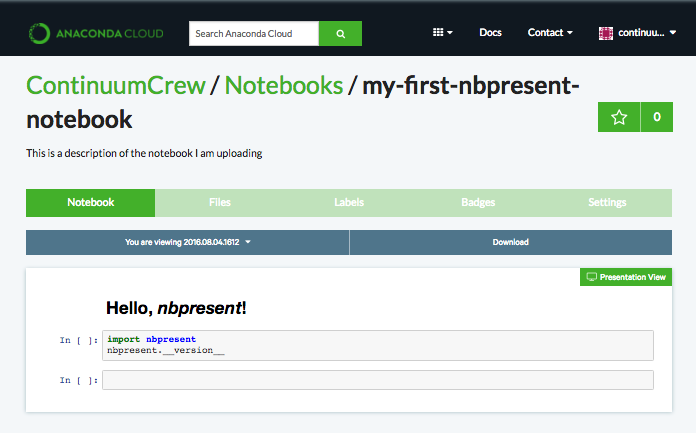Screen dimensions: 696x433
Task: Click the Anaconda Cloud logo
Action: [96, 33]
